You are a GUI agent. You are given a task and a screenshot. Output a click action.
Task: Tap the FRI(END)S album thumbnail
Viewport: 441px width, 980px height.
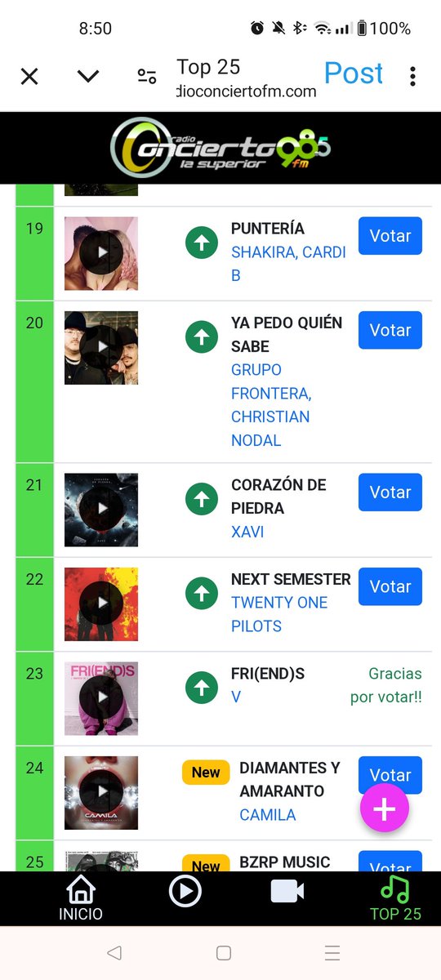point(101,698)
